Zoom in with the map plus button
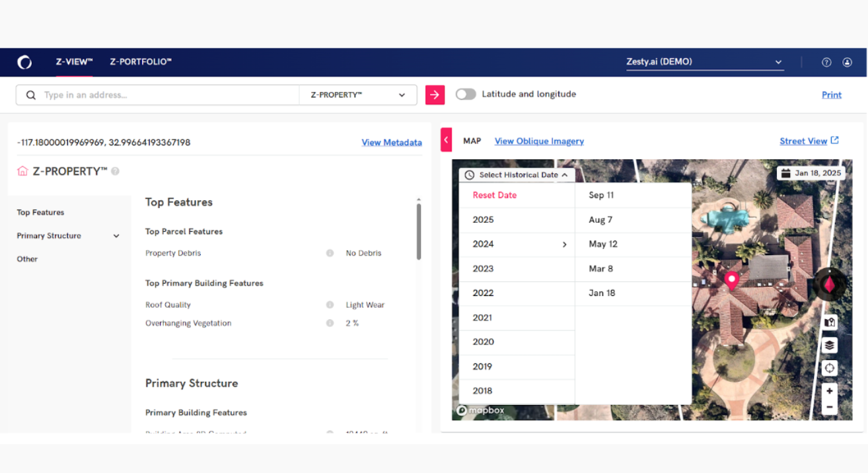 pos(830,390)
